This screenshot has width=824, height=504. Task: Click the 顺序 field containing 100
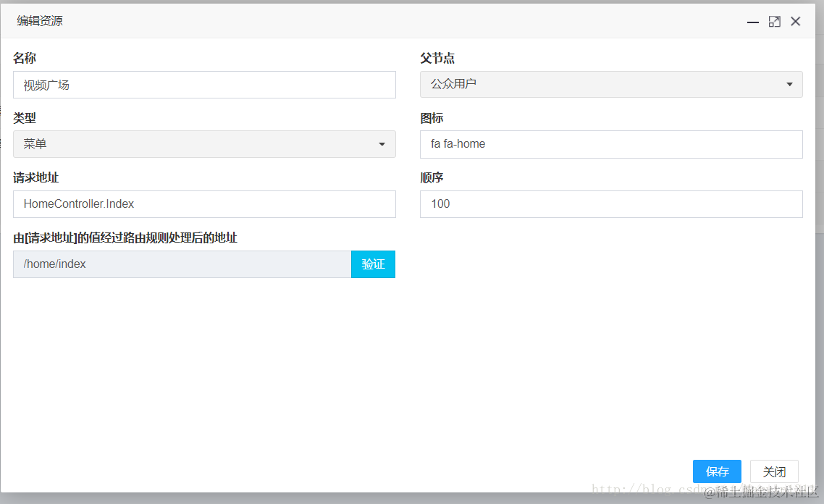pos(611,204)
